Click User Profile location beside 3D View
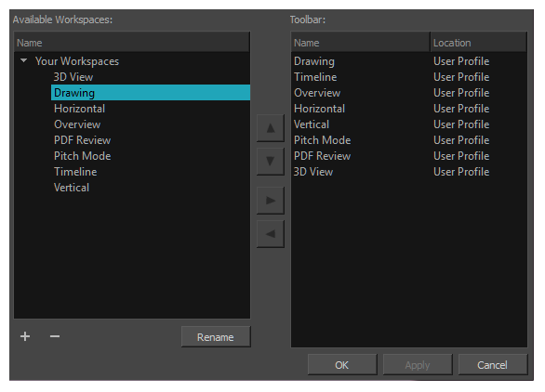 pyautogui.click(x=461, y=172)
